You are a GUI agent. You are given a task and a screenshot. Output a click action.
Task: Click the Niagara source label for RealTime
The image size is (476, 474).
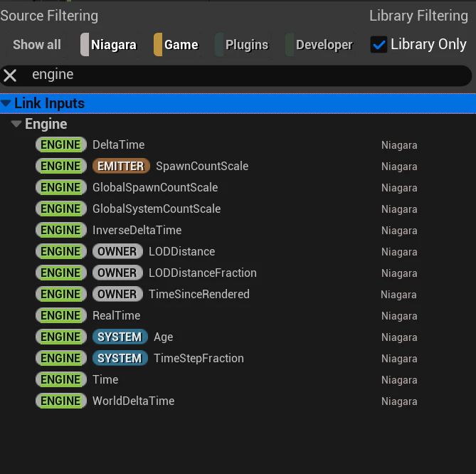(x=399, y=316)
